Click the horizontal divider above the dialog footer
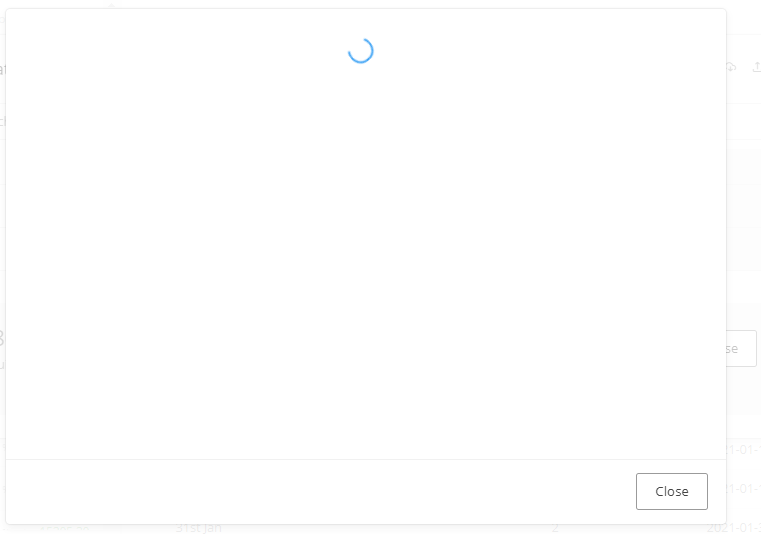This screenshot has width=761, height=534. click(365, 459)
